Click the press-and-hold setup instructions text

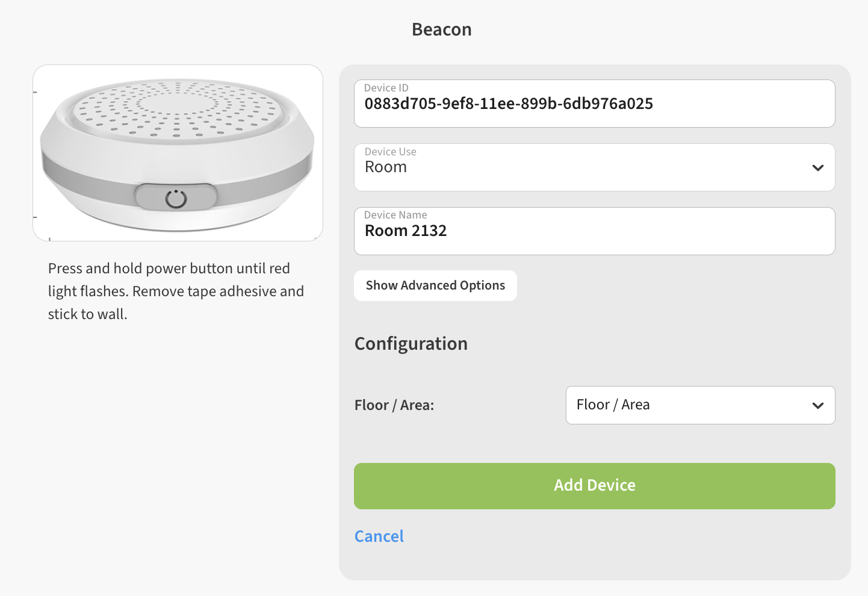point(176,291)
